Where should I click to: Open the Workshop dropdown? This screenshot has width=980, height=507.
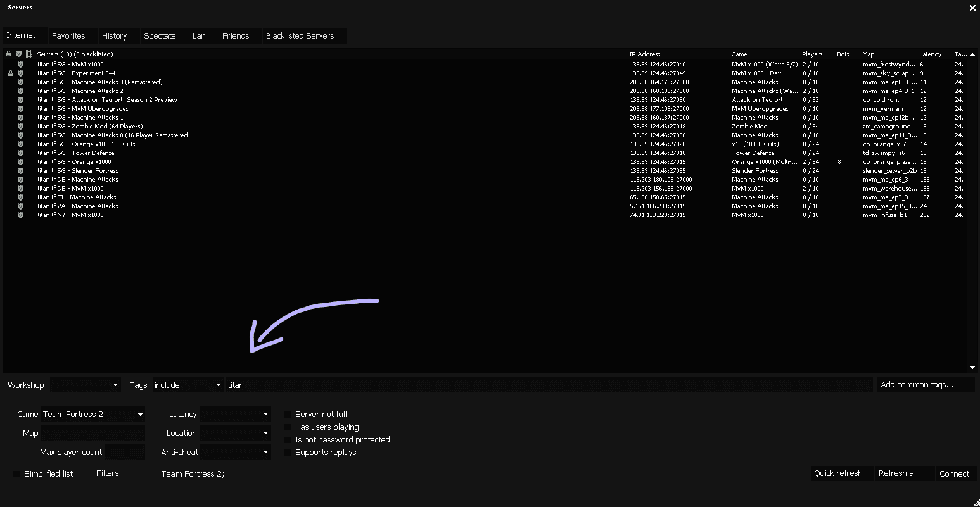click(85, 385)
